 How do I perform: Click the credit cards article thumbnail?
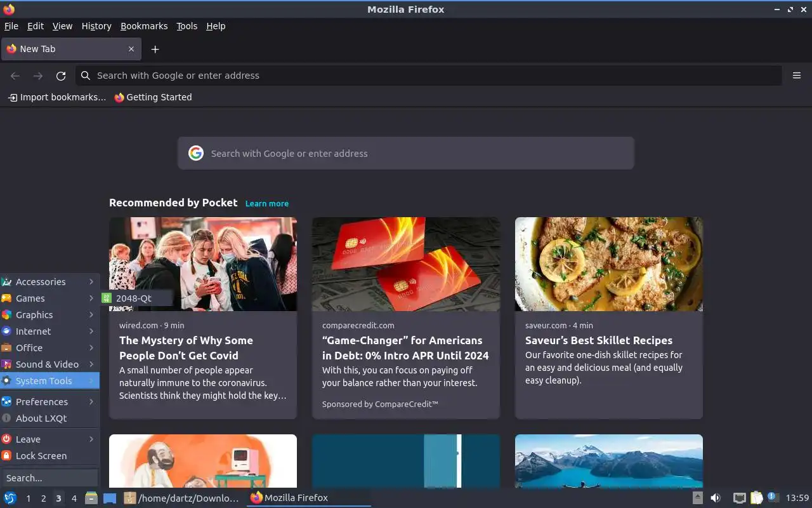point(406,264)
